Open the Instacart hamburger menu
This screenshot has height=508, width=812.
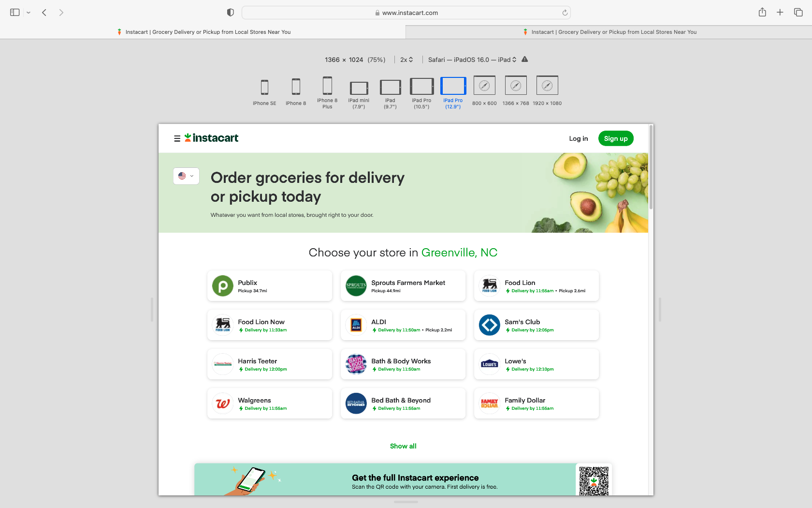tap(177, 138)
